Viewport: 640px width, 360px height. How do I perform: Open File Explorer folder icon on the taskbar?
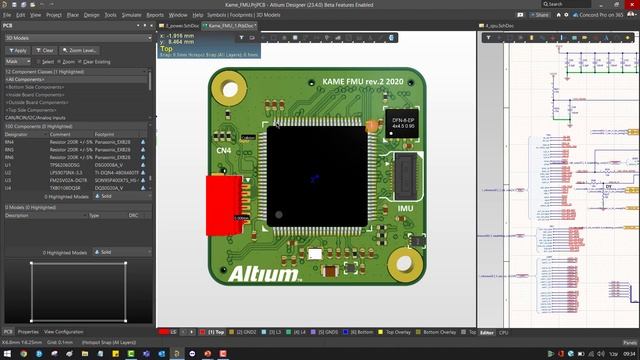pyautogui.click(x=85, y=353)
